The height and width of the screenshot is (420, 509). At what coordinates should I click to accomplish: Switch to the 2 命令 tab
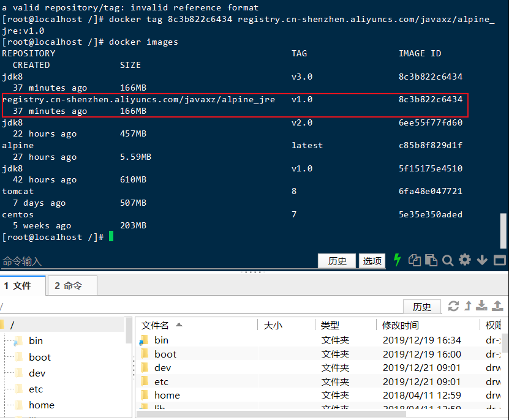click(x=72, y=286)
